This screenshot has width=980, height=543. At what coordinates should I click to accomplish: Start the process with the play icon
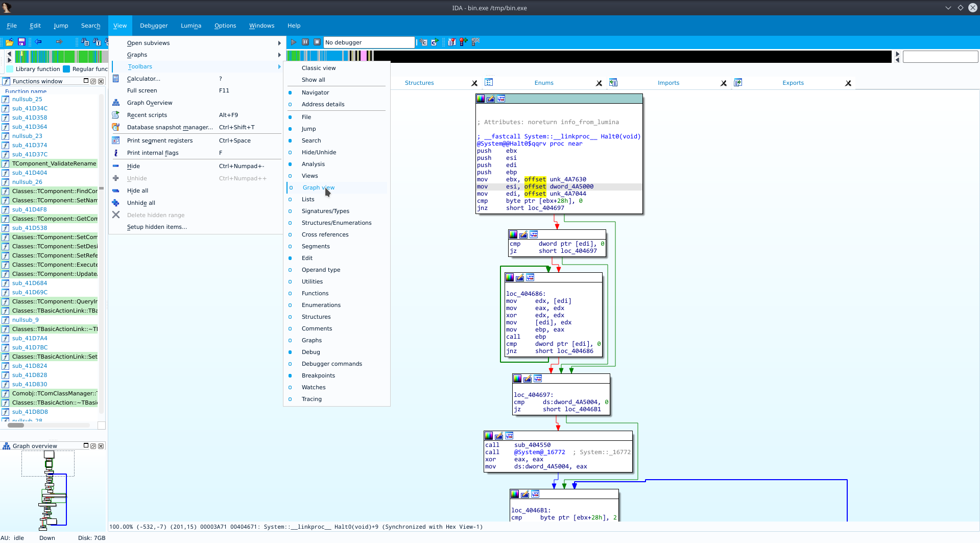(x=294, y=42)
